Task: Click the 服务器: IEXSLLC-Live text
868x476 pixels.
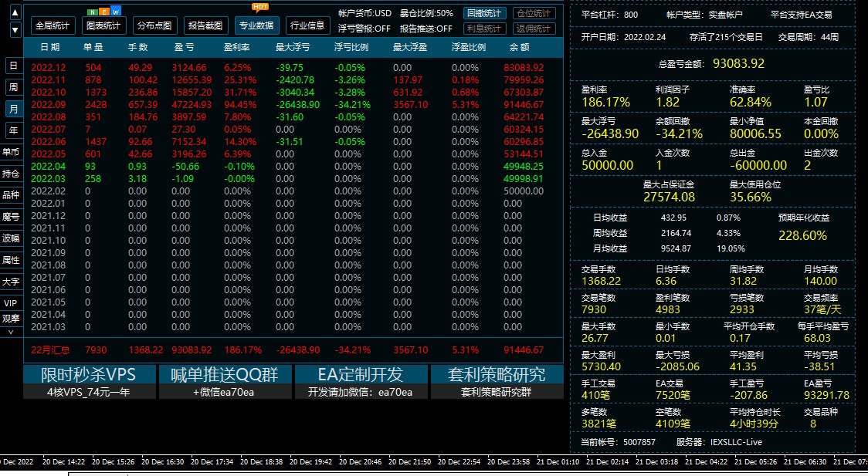Action: [719, 442]
